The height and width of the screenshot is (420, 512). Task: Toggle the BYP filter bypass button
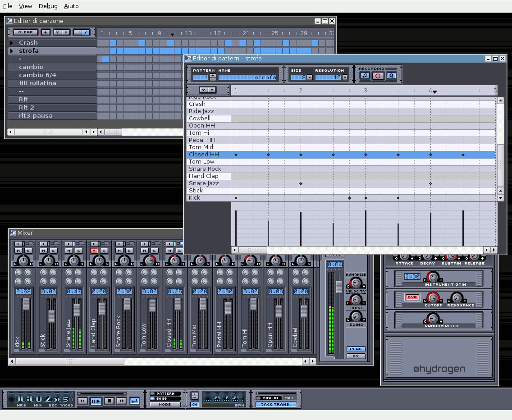point(411,297)
